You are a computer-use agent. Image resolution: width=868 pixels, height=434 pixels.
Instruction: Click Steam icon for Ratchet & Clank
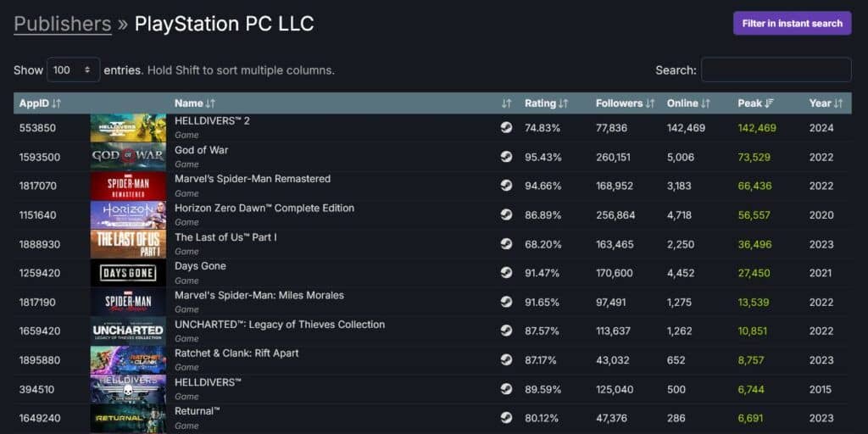tap(506, 359)
